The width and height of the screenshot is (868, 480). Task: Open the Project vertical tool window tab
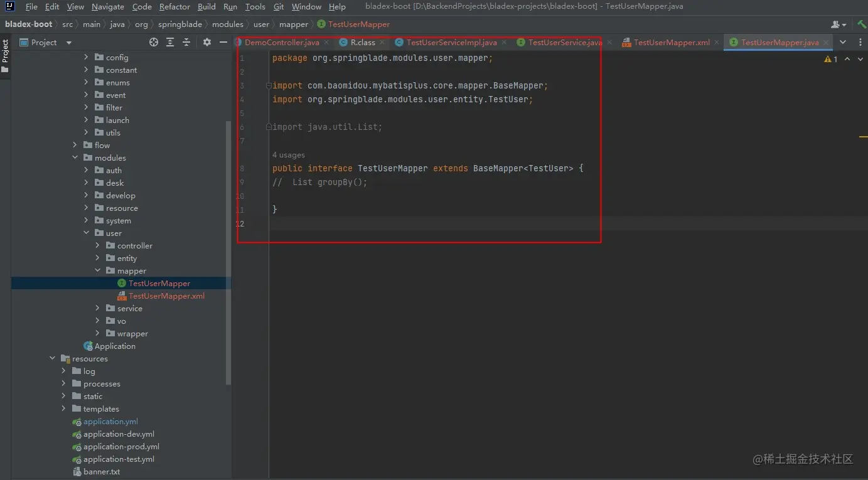coord(5,56)
